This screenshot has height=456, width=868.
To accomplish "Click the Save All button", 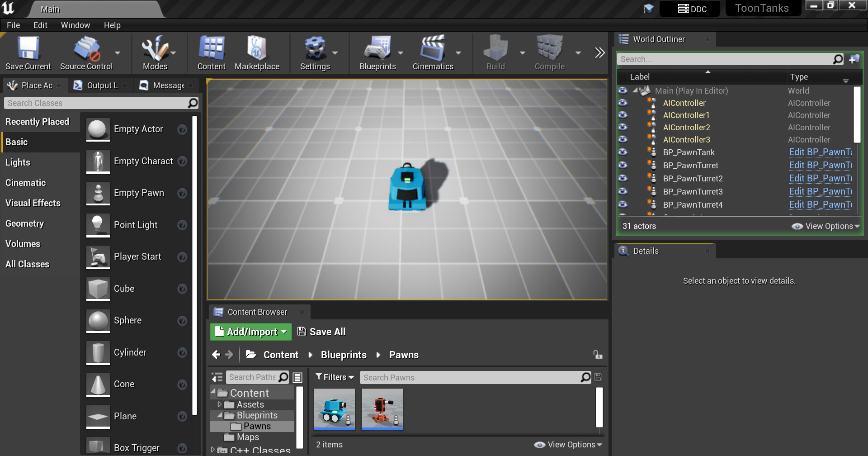I will (x=321, y=332).
